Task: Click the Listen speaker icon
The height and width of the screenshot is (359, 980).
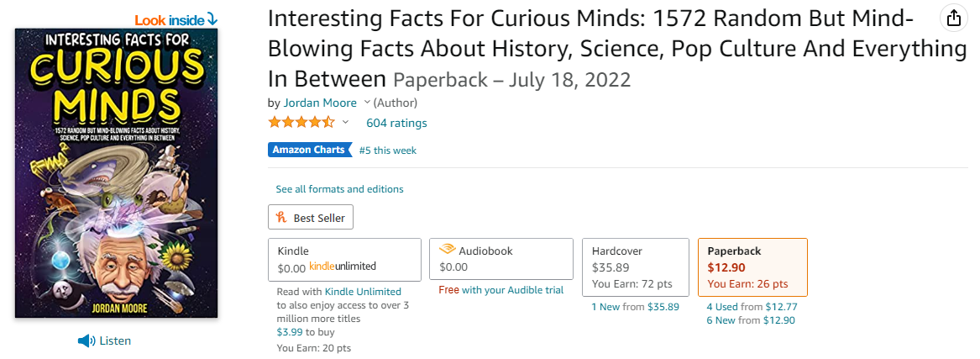Action: coord(86,341)
